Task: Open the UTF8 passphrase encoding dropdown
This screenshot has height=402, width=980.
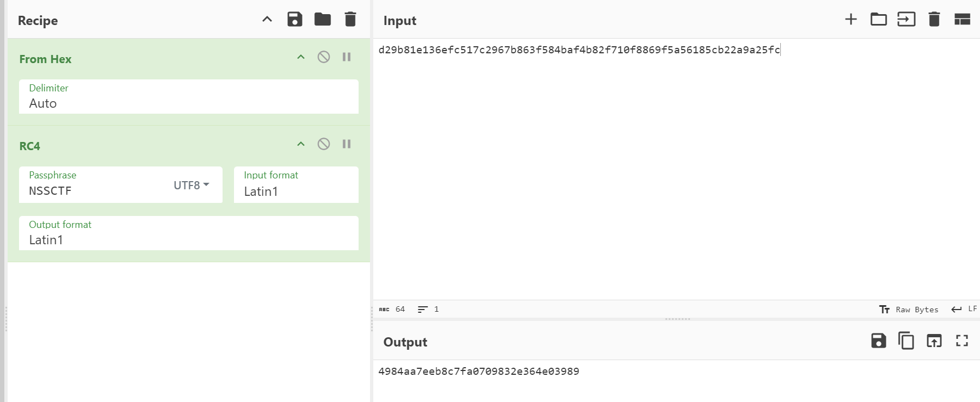Action: coord(192,185)
